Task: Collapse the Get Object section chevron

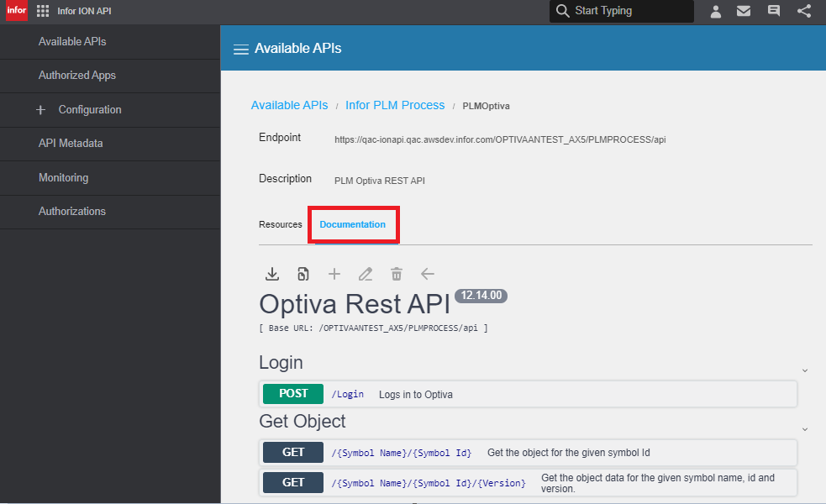Action: pyautogui.click(x=805, y=429)
